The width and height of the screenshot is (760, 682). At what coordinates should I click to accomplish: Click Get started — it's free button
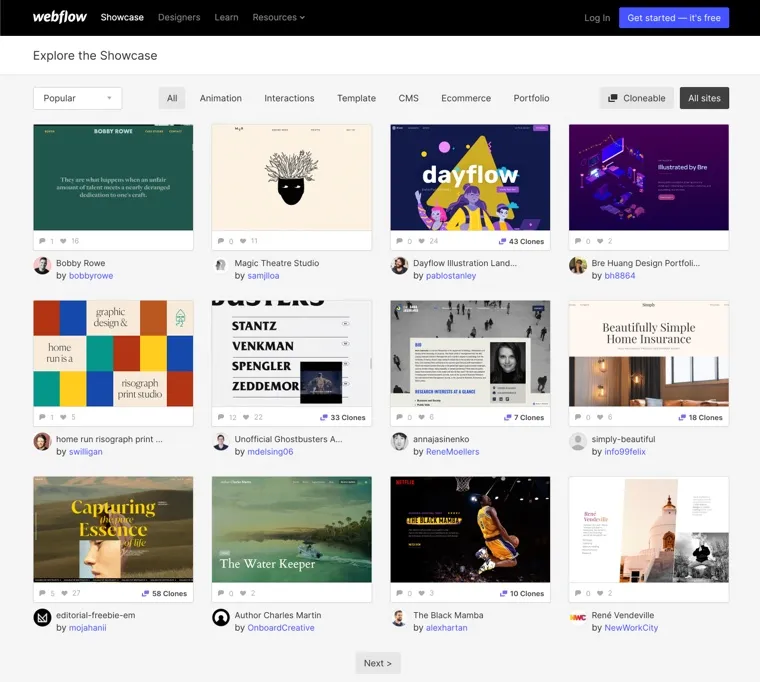(x=674, y=18)
